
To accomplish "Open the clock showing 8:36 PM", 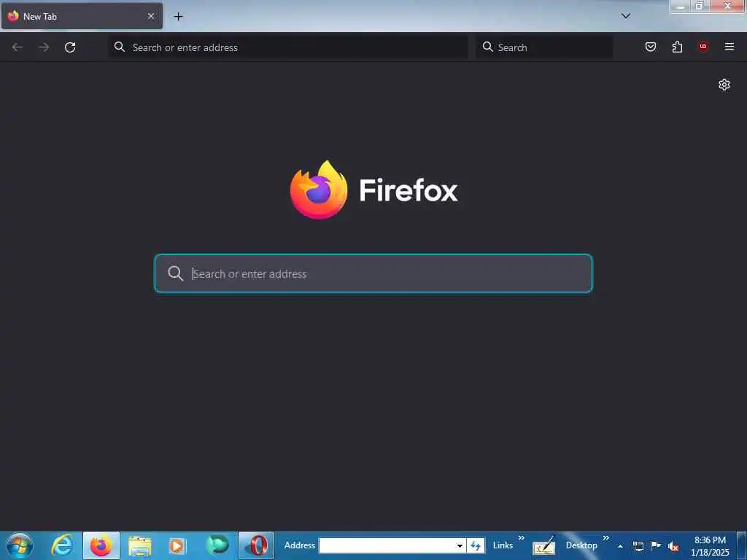I will click(x=710, y=545).
